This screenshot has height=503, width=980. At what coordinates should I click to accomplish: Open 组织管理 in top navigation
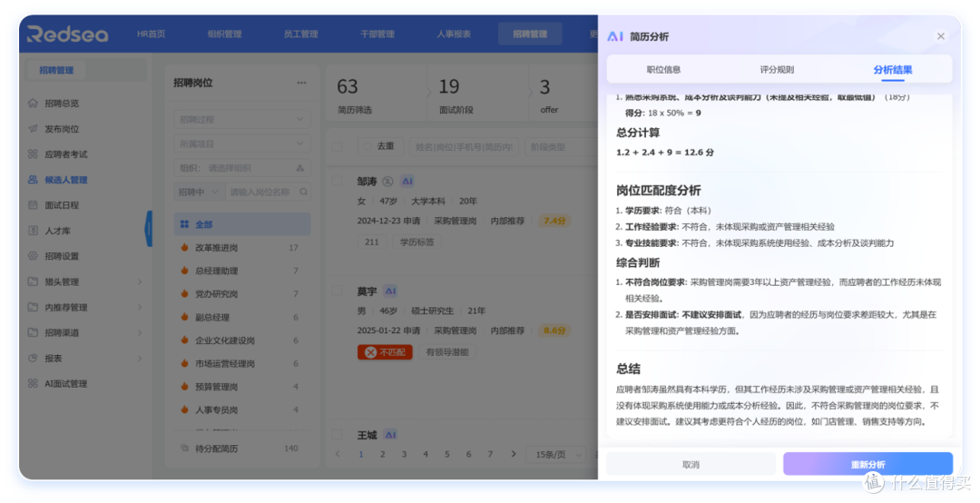[x=224, y=34]
